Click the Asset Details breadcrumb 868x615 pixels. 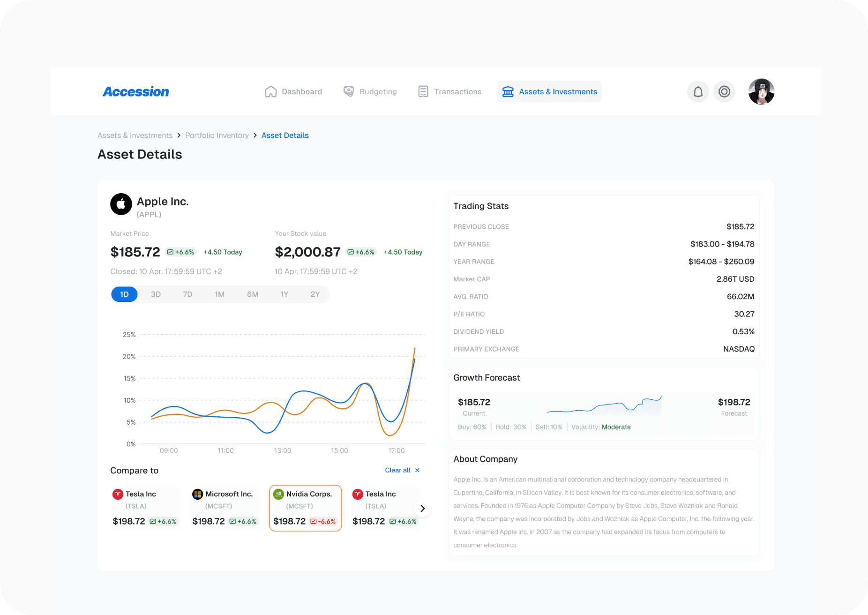(x=285, y=135)
